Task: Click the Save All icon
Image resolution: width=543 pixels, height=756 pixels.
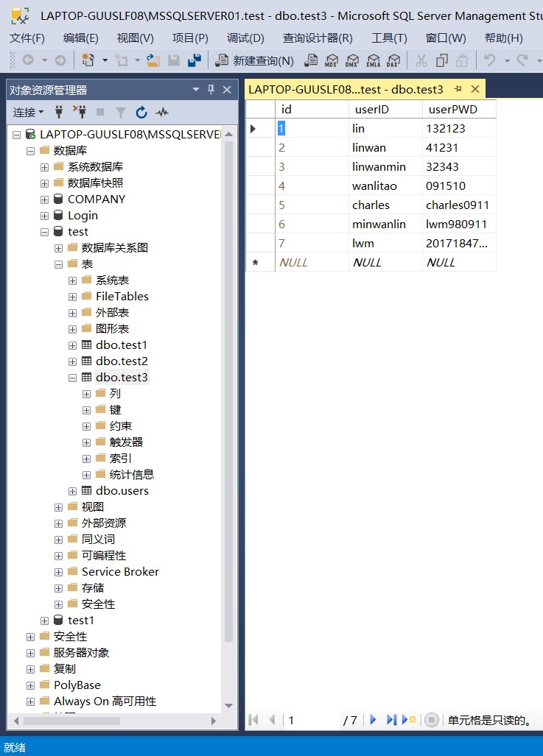Action: [195, 60]
